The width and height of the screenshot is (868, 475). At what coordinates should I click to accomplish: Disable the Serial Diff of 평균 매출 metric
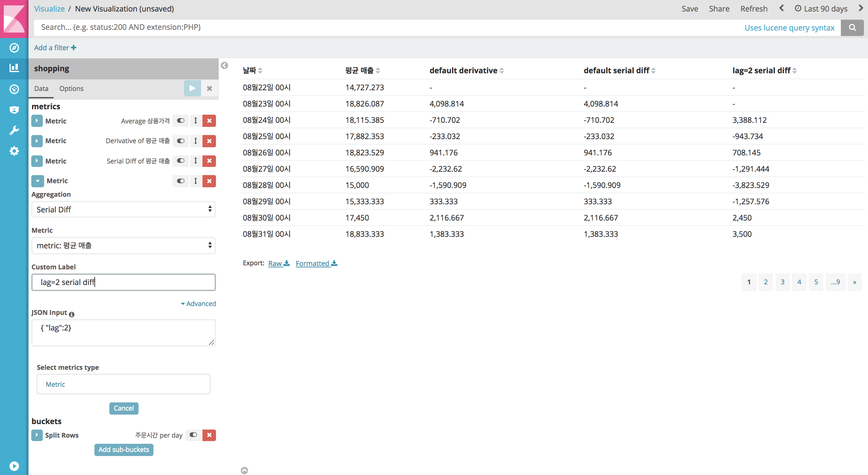click(181, 161)
